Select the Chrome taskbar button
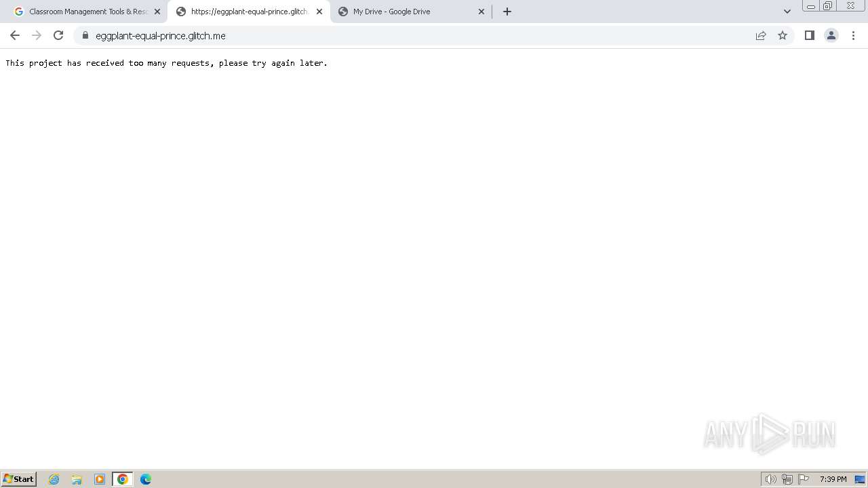 [123, 479]
